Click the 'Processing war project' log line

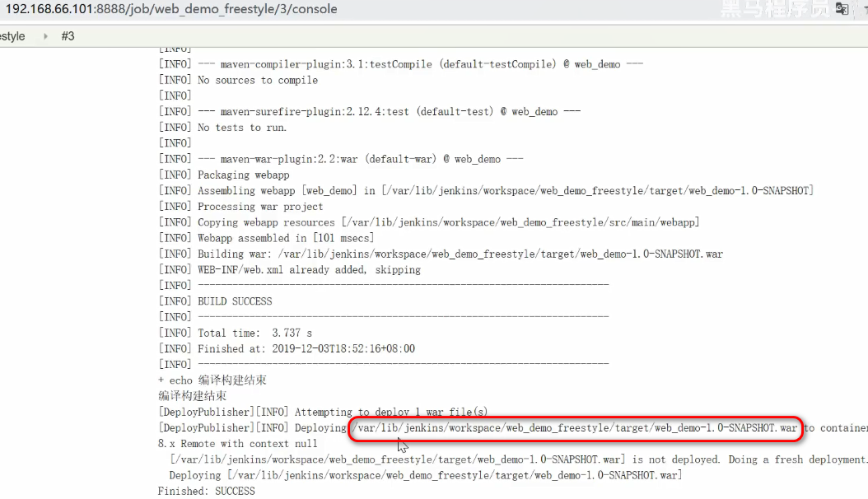[240, 207]
